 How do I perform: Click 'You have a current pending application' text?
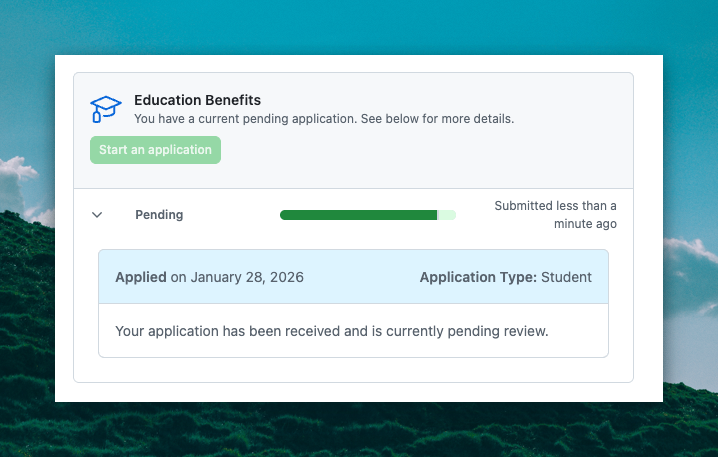pos(324,119)
